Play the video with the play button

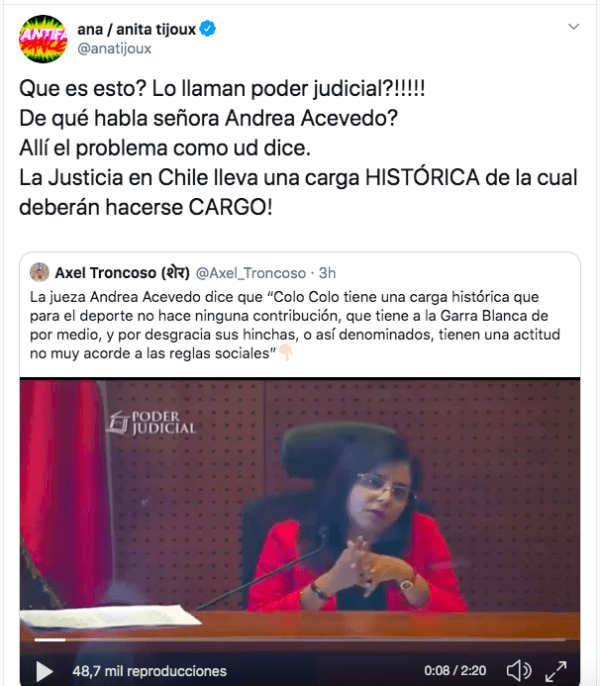44,671
